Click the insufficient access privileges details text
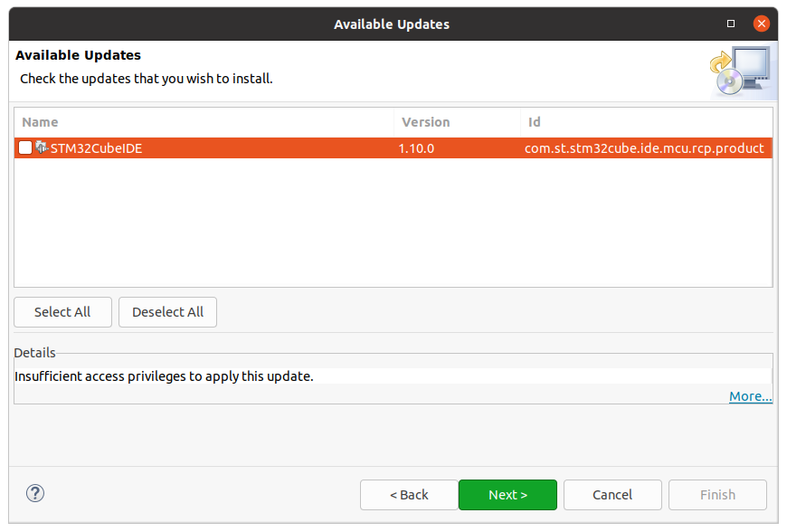Image resolution: width=787 pixels, height=532 pixels. [164, 376]
